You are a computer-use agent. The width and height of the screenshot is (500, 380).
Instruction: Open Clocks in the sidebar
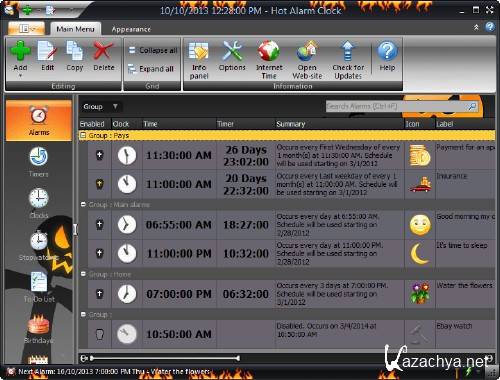click(x=39, y=203)
